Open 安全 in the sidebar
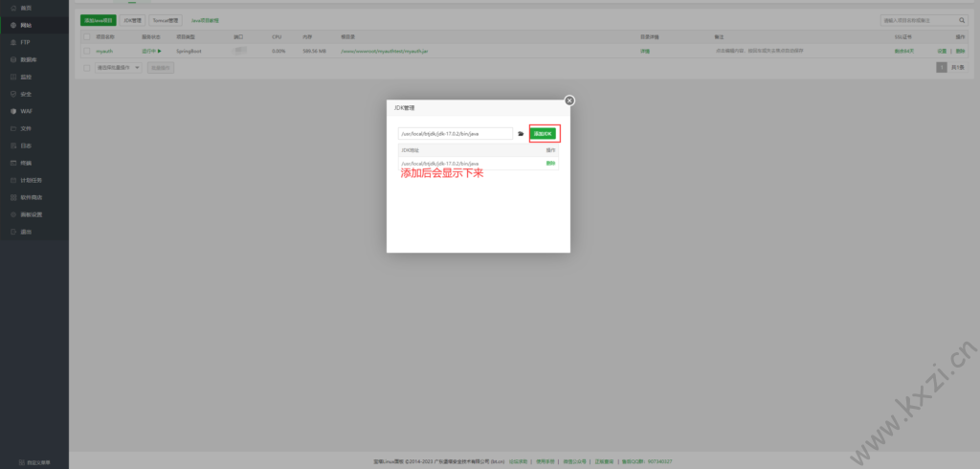Viewport: 980px width, 469px height. point(26,94)
